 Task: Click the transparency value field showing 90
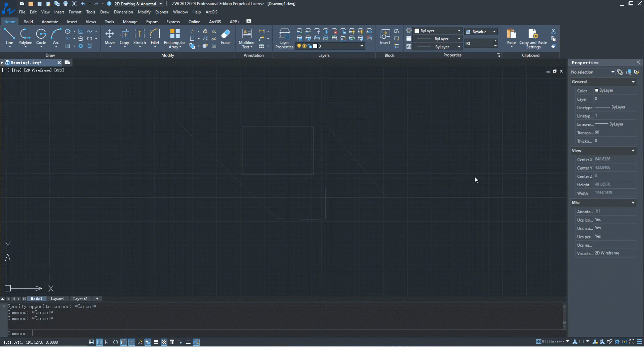[x=479, y=43]
